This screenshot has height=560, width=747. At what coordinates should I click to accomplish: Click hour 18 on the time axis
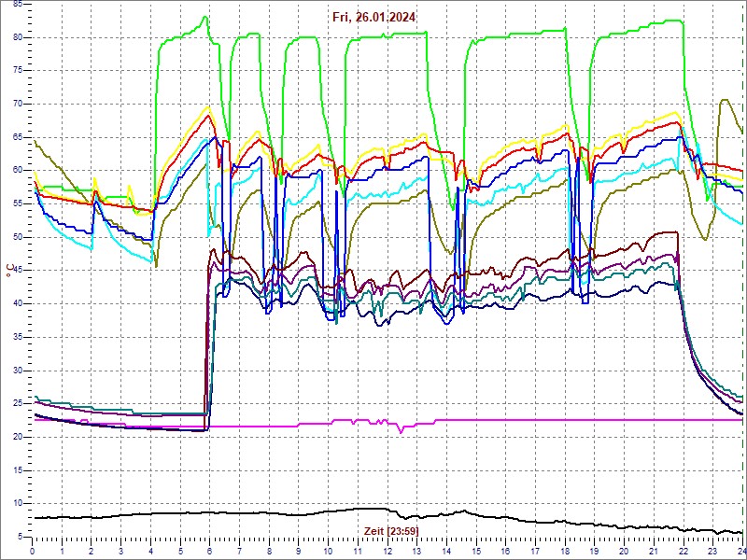(565, 551)
